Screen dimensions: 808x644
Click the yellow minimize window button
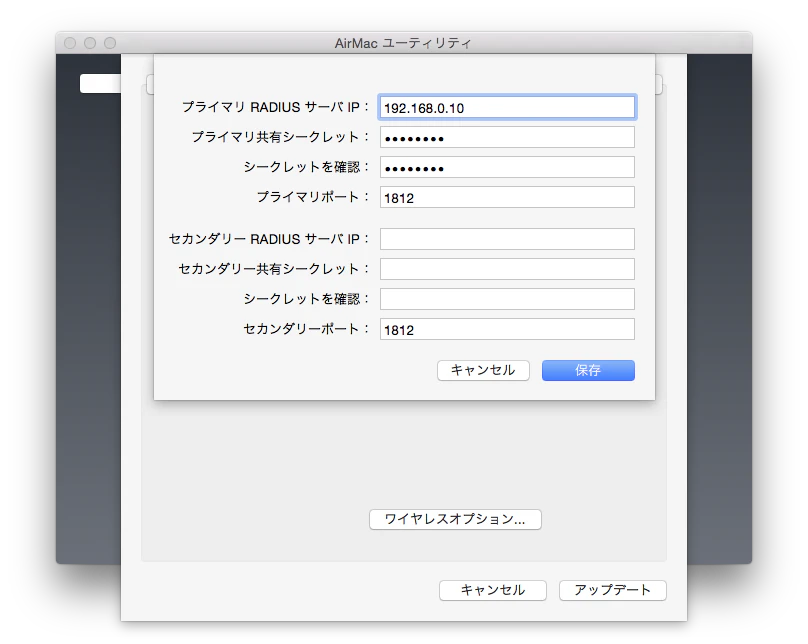pos(90,43)
